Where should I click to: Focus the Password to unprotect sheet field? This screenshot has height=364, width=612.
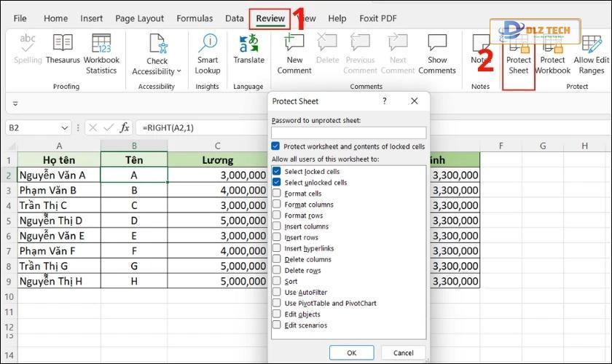(x=348, y=132)
